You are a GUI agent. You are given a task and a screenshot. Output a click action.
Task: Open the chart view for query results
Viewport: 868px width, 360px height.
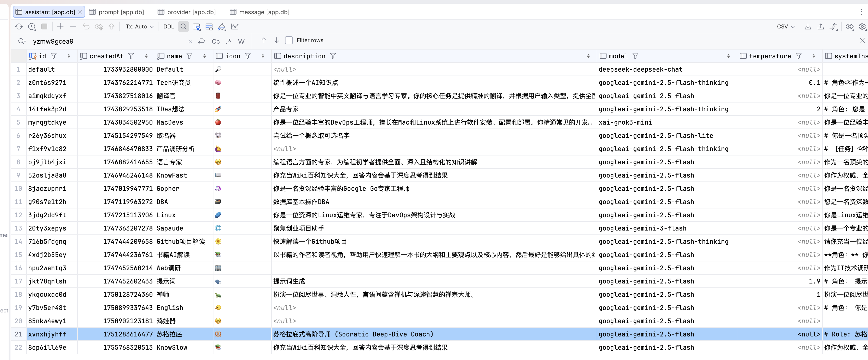pyautogui.click(x=235, y=27)
